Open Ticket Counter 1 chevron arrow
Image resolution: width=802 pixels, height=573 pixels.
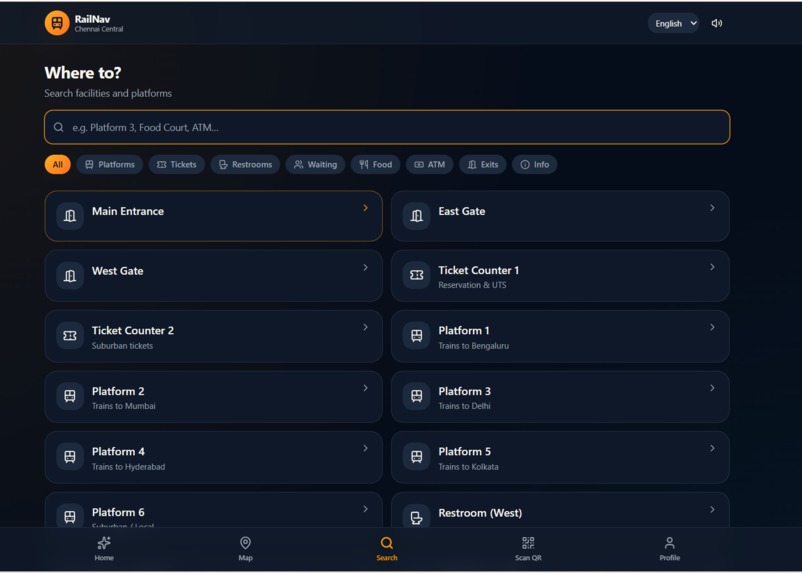tap(712, 267)
